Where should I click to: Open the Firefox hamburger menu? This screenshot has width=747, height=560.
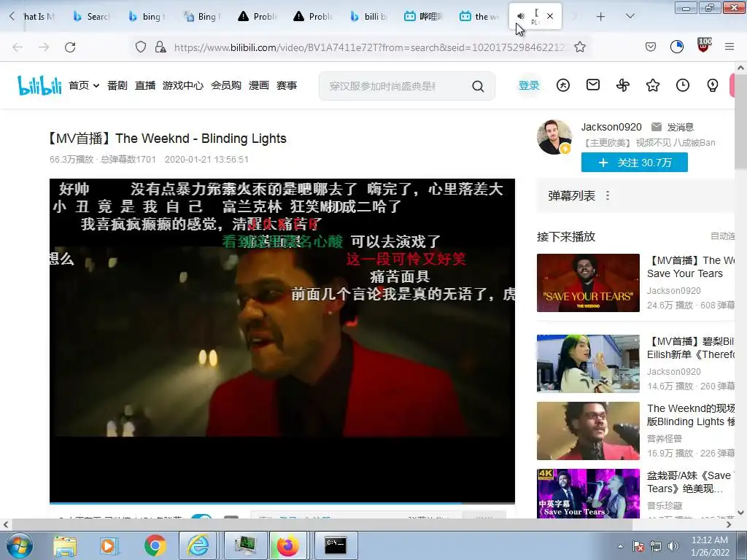point(729,47)
